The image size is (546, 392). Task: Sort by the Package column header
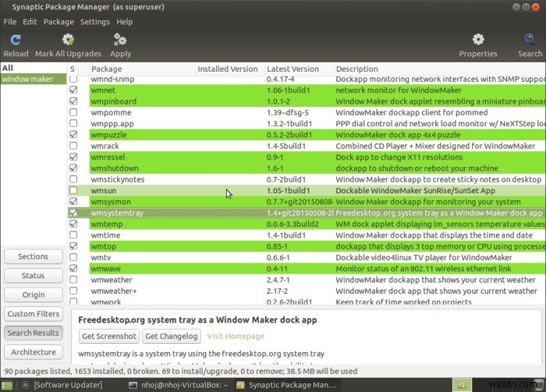pyautogui.click(x=142, y=69)
